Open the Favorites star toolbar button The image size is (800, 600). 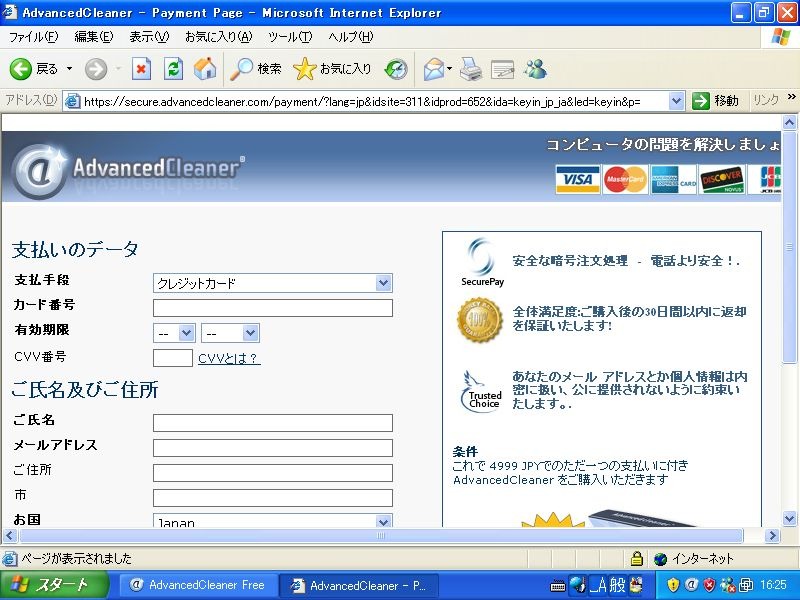click(332, 69)
